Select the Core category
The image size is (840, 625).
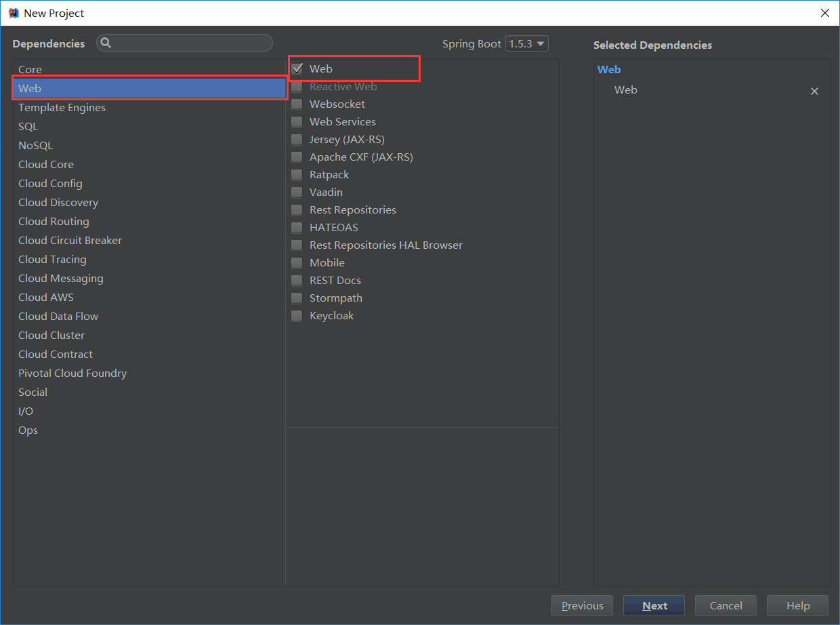coord(149,69)
